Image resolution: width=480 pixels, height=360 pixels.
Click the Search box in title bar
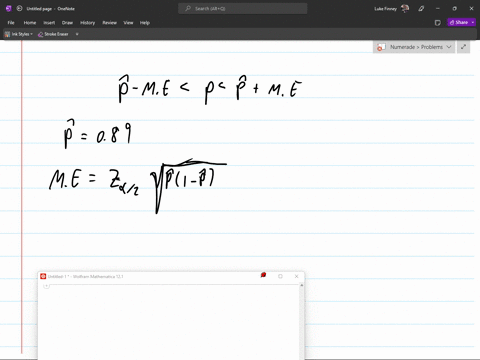243,9
